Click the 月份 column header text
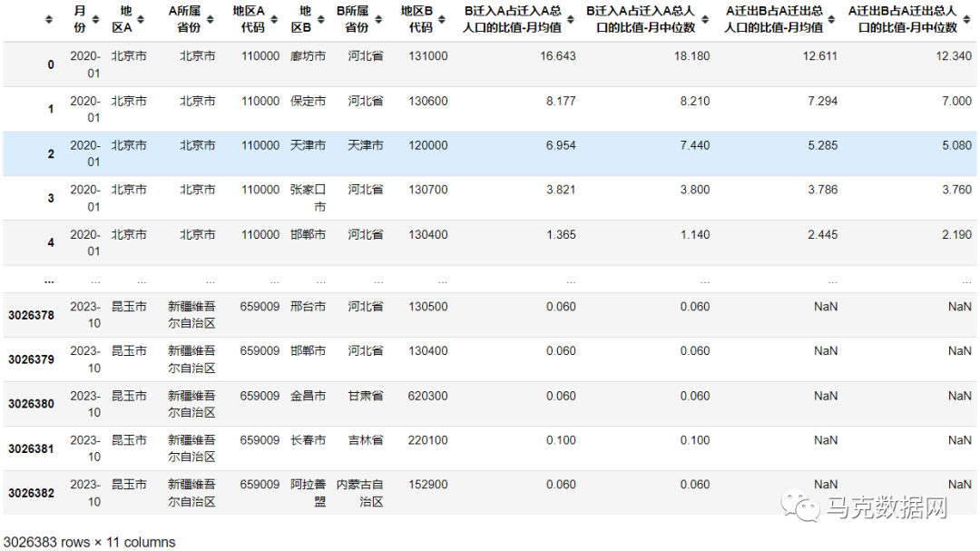 tap(79, 19)
